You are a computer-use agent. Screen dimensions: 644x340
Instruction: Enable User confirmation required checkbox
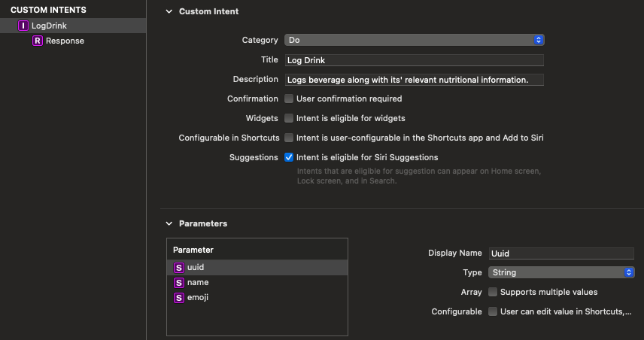pos(289,99)
